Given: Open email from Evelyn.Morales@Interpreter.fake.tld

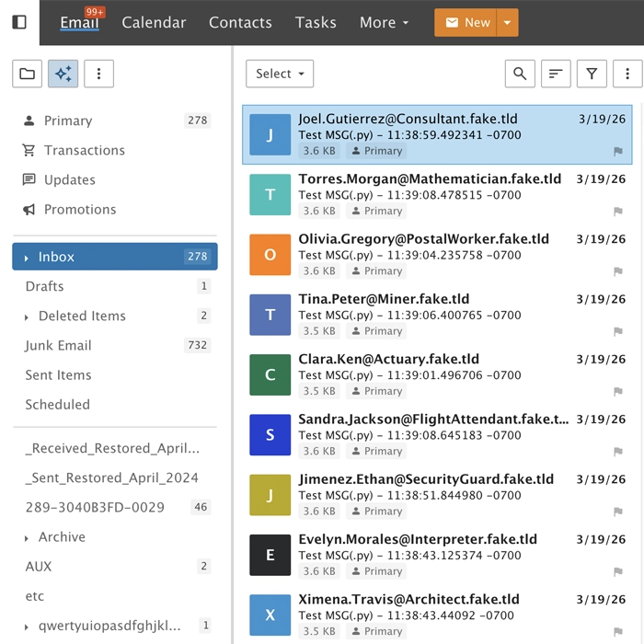Looking at the screenshot, I should [437, 556].
